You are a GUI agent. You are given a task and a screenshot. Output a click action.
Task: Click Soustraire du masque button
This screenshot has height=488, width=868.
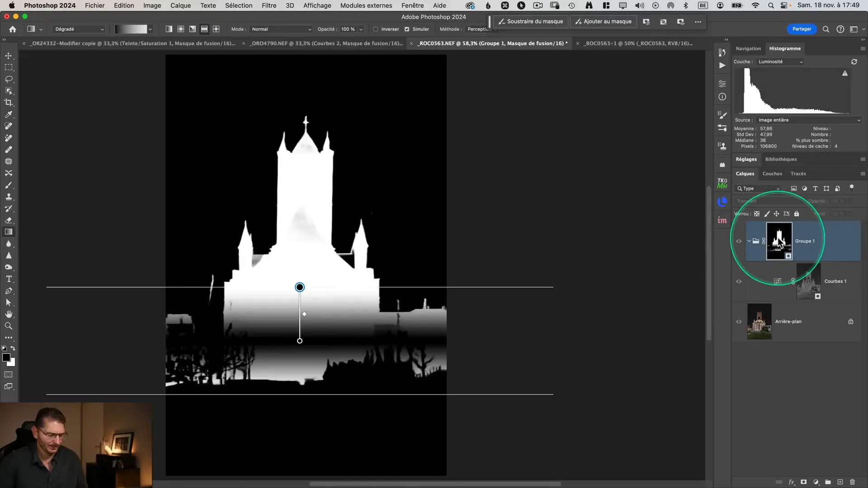click(531, 21)
